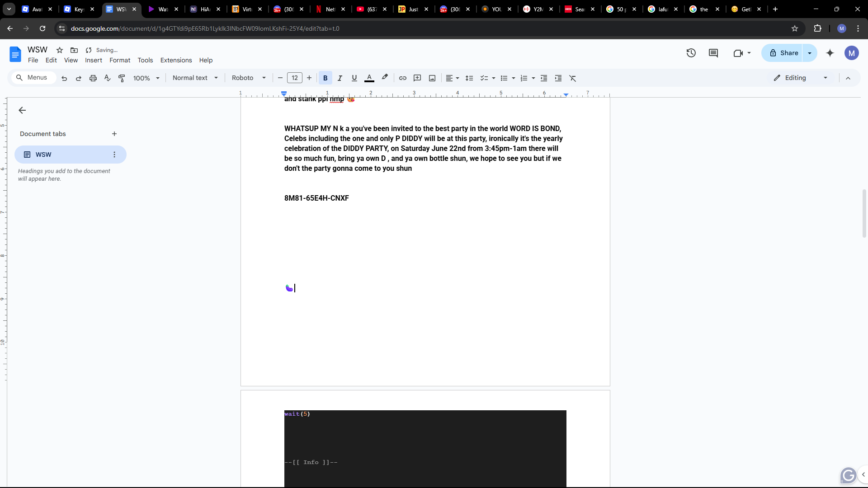Reload the browser page
Image resolution: width=868 pixels, height=488 pixels.
pos(42,28)
